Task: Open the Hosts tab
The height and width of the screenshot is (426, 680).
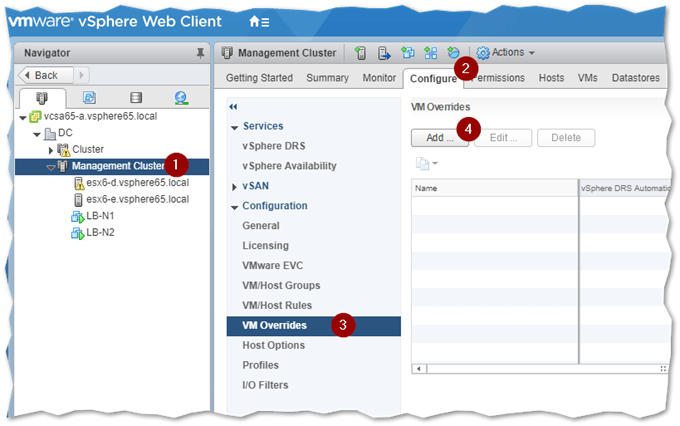Action: pos(551,78)
